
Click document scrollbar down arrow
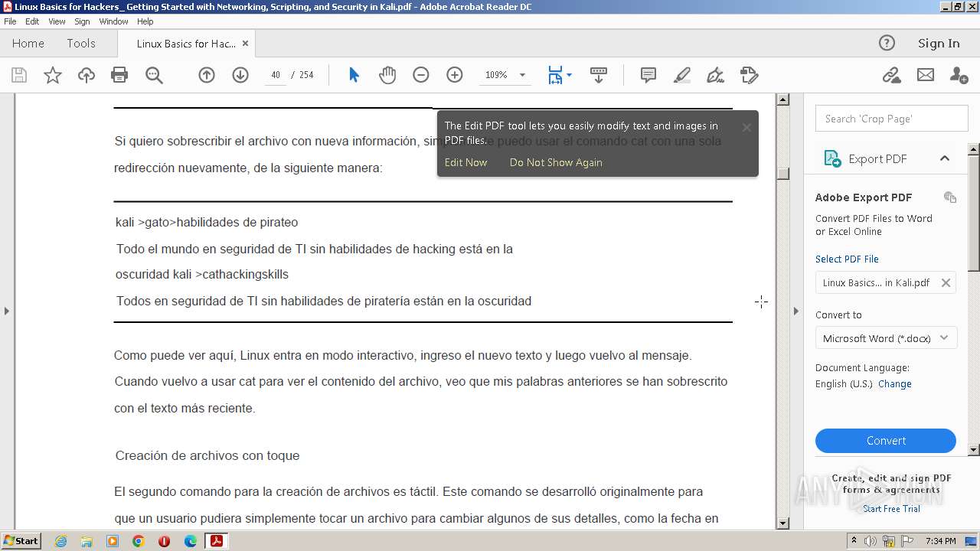coord(782,523)
